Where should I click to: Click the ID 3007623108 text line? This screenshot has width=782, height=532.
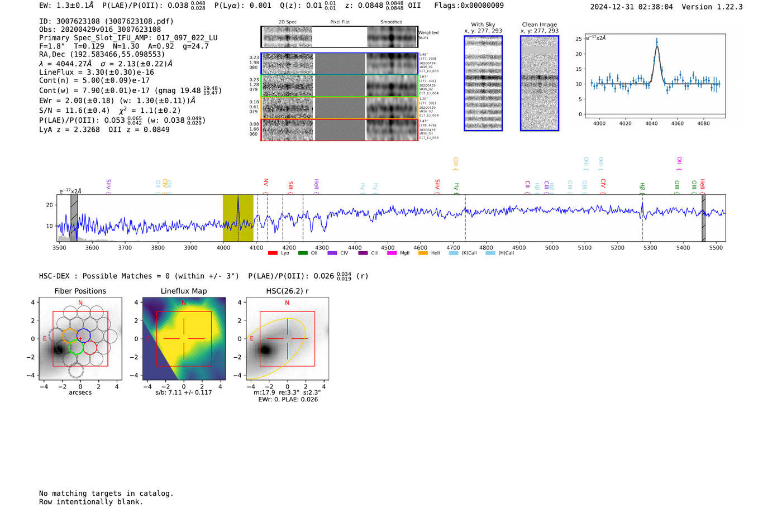pos(106,21)
